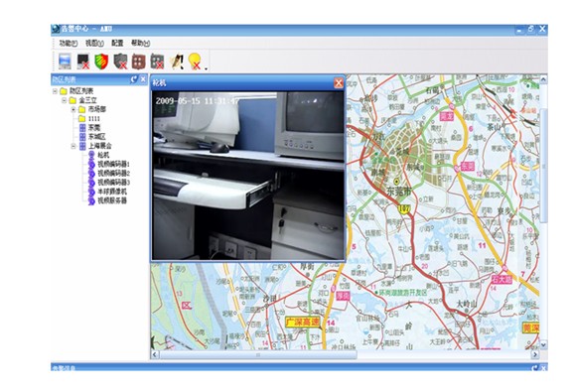Screen dimensions: 572x392
Task: Click the gray shield with red X icon
Action: 120,62
